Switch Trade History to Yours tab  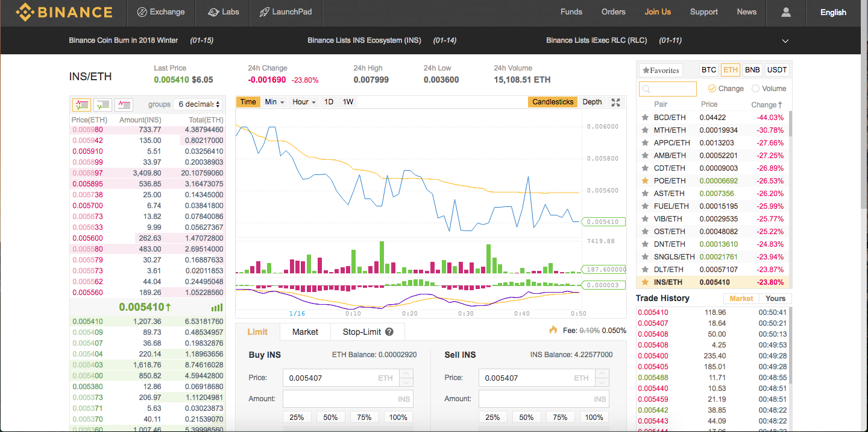click(775, 299)
